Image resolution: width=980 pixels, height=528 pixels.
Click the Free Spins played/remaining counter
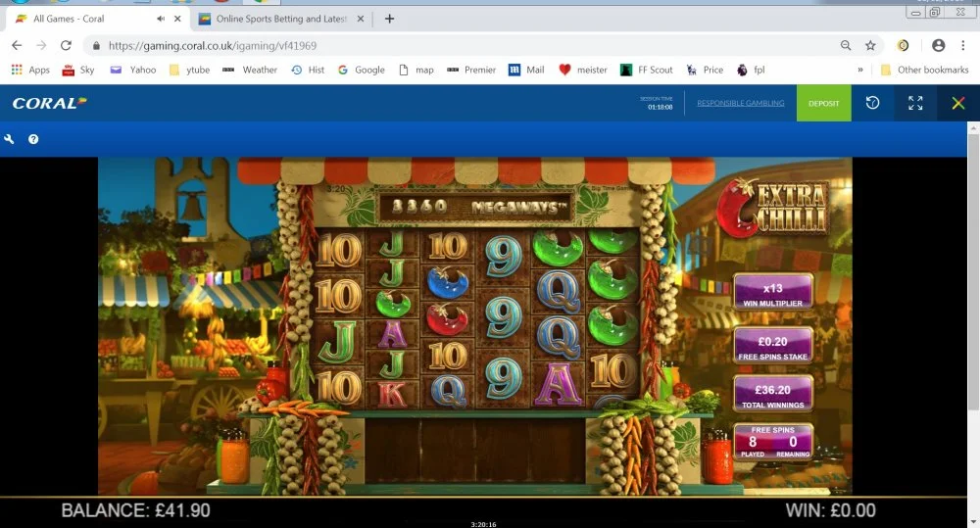773,442
